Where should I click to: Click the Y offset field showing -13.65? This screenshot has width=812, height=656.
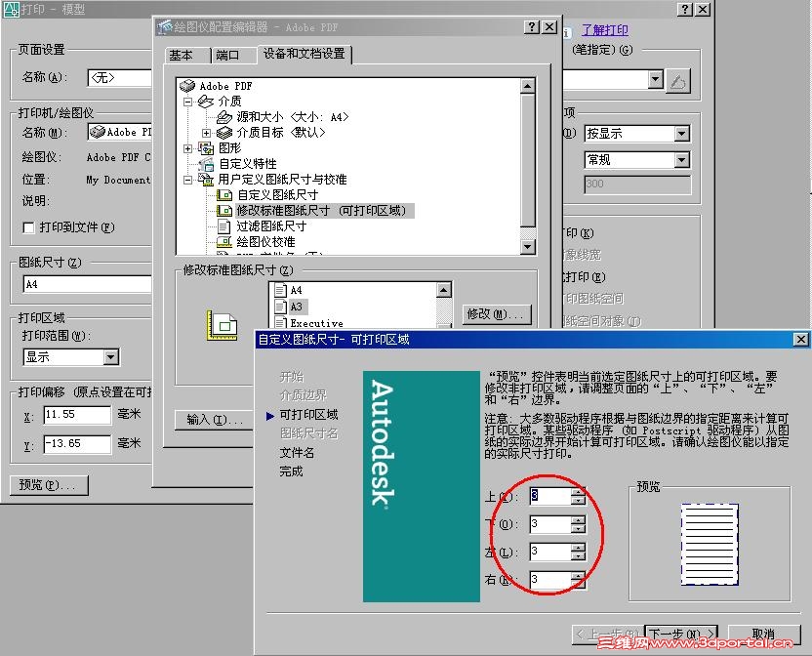[77, 444]
